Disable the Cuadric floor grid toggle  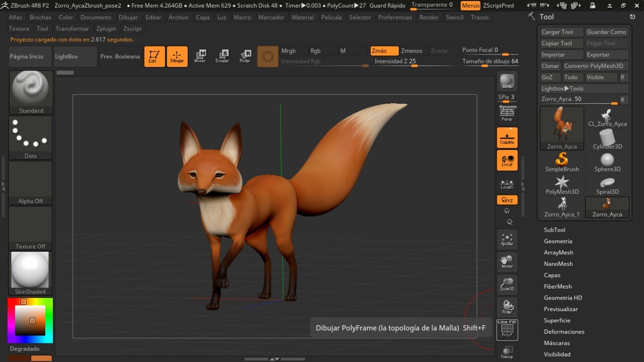click(507, 137)
